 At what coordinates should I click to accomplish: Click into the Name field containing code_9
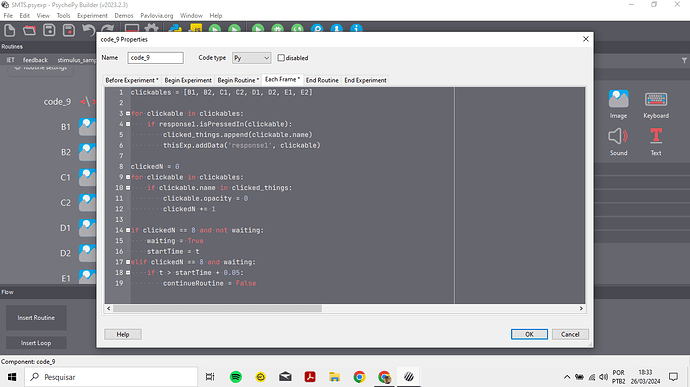pyautogui.click(x=155, y=58)
